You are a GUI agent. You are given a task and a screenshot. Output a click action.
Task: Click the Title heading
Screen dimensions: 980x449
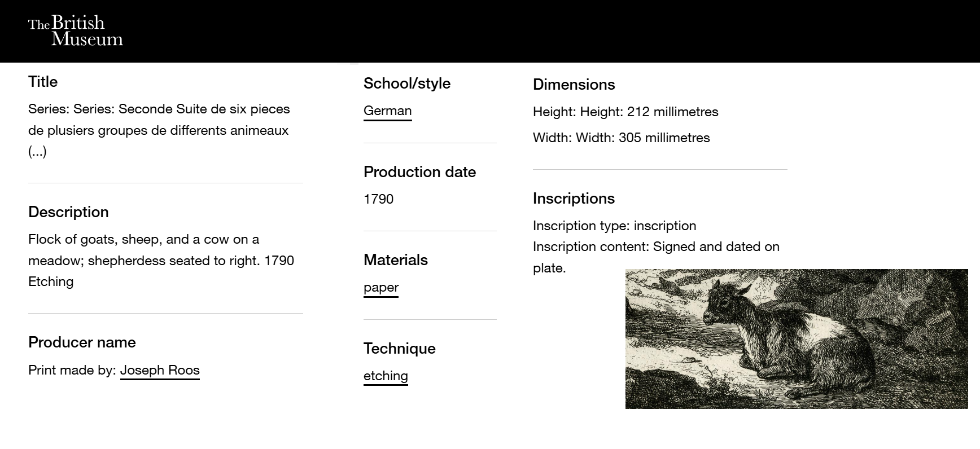tap(43, 82)
